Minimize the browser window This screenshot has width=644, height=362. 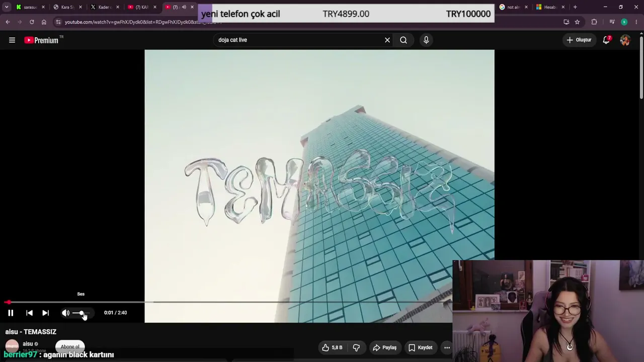pos(605,7)
